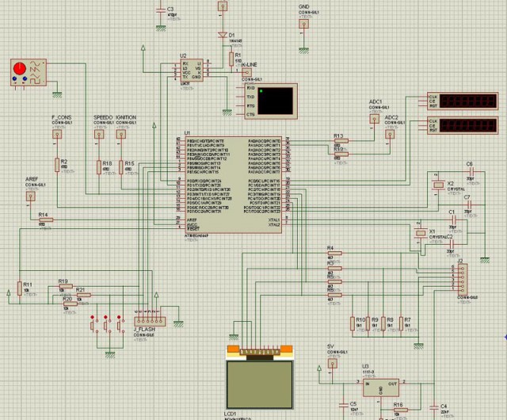507x420 pixels.
Task: Click the U2 transceiver chip
Action: (x=192, y=71)
